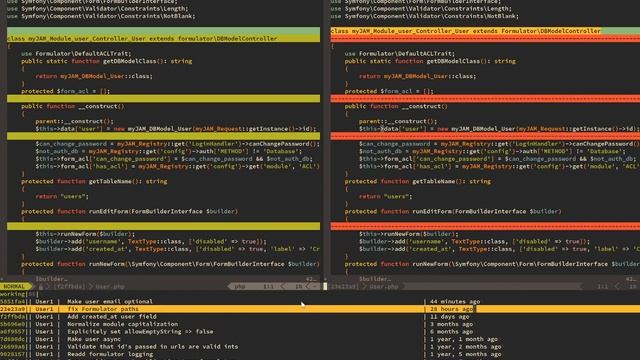Click 'parent::__construct();' in left pane
640x360 pixels.
click(x=75, y=121)
